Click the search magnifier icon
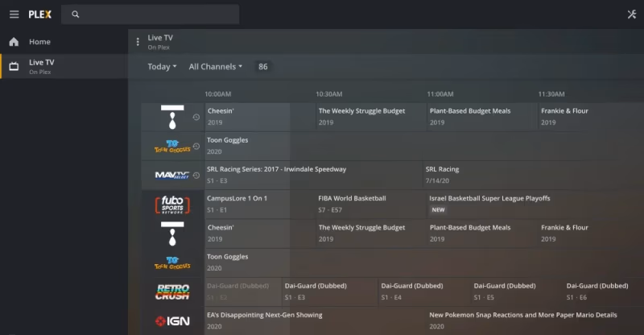This screenshot has height=335, width=644. [75, 14]
